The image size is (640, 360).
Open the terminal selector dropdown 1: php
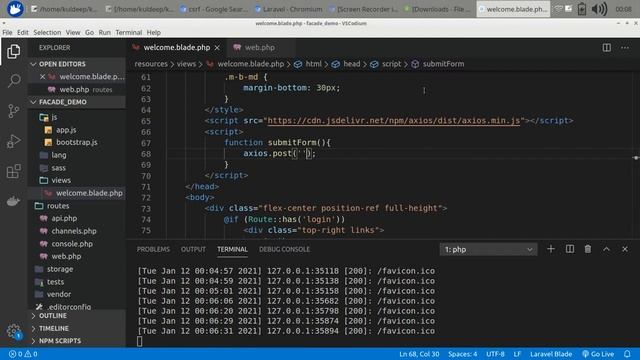coord(488,249)
